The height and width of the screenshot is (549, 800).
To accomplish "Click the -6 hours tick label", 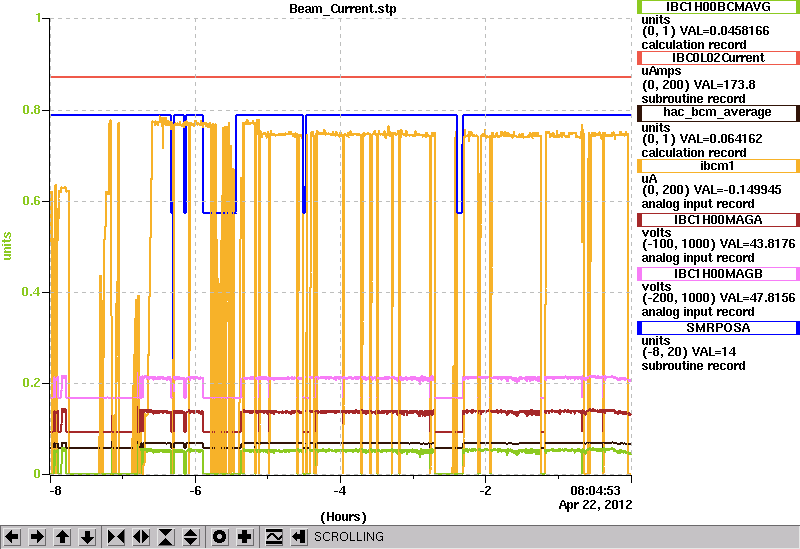I will (x=195, y=491).
